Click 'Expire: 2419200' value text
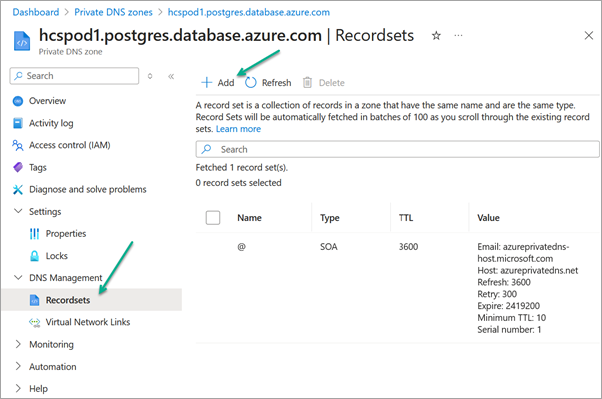This screenshot has height=399, width=602. (x=508, y=306)
